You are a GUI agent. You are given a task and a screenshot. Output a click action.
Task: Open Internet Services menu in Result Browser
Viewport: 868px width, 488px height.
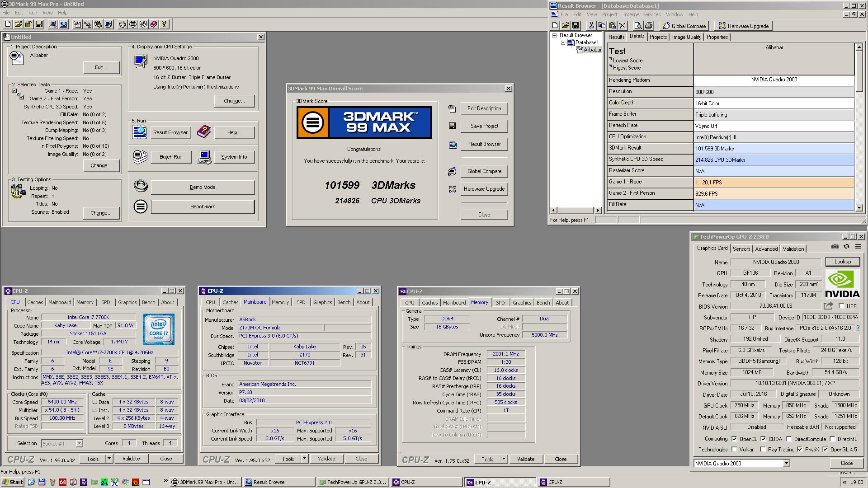(642, 14)
